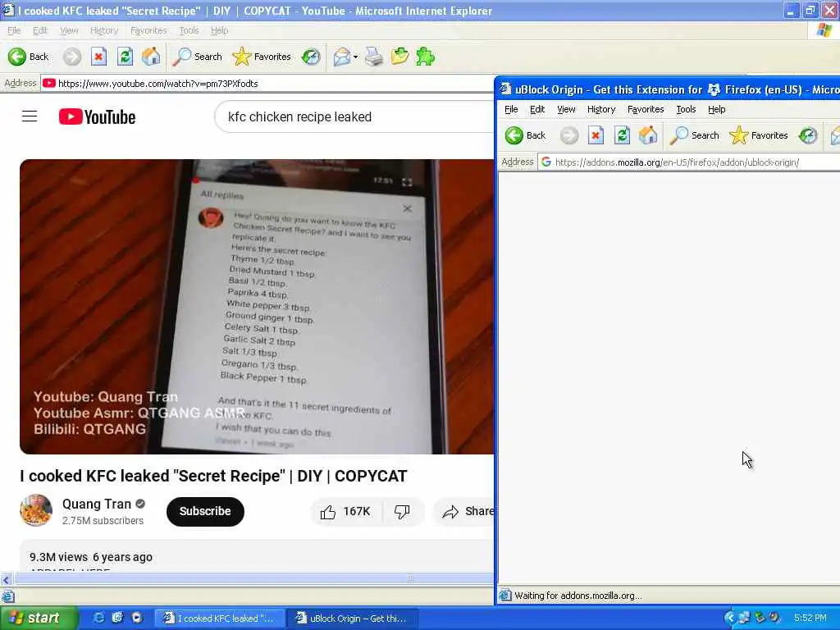Open Favorites menu in uBlock Origin window
The height and width of the screenshot is (630, 840).
(x=646, y=109)
